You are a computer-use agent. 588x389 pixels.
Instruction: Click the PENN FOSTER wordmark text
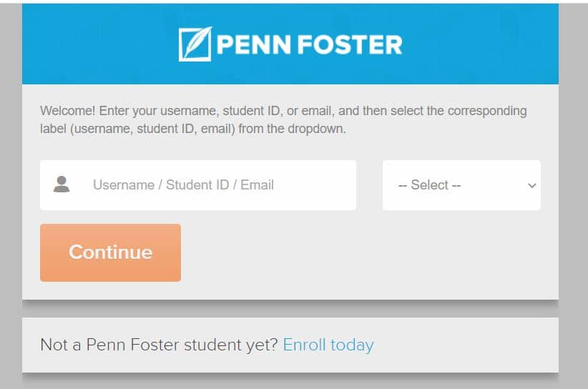click(309, 44)
